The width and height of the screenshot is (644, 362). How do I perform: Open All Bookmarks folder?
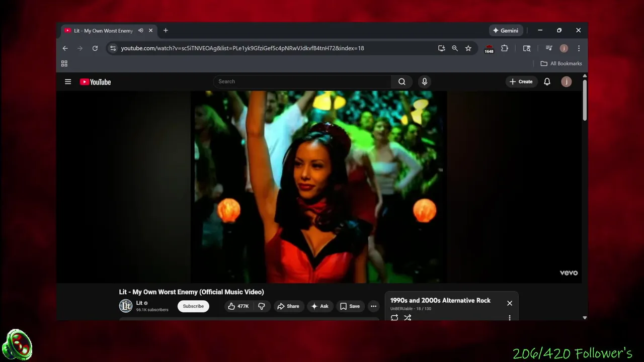561,63
